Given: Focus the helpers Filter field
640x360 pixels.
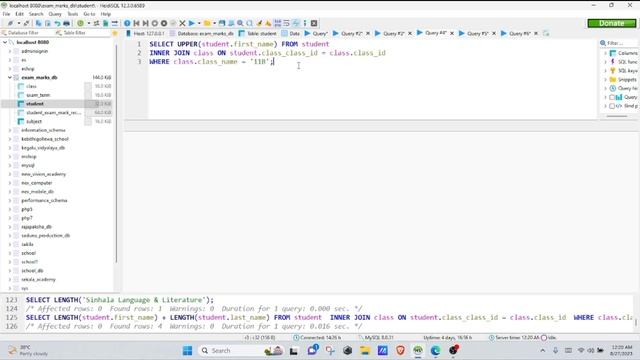Looking at the screenshot, I should click(x=620, y=43).
